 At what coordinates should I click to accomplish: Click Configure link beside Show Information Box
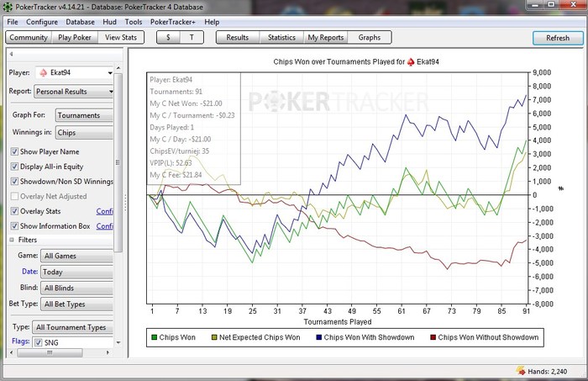[x=105, y=226]
